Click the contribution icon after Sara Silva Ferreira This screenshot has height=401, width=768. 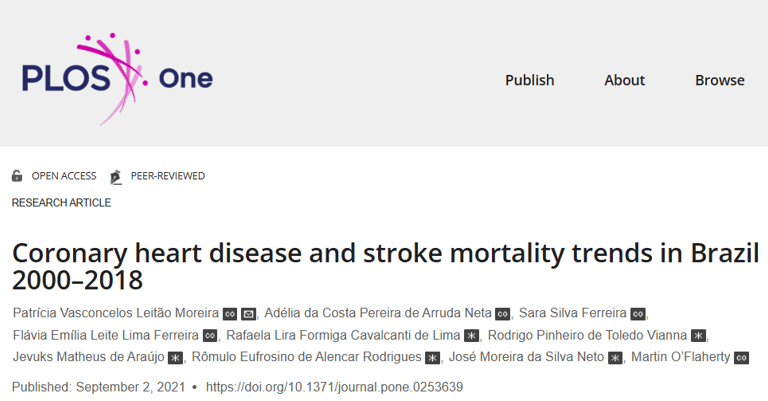637,313
